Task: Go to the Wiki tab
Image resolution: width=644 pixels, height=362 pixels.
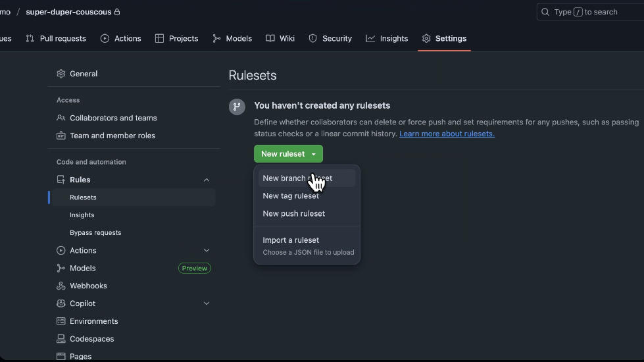Action: pyautogui.click(x=280, y=38)
